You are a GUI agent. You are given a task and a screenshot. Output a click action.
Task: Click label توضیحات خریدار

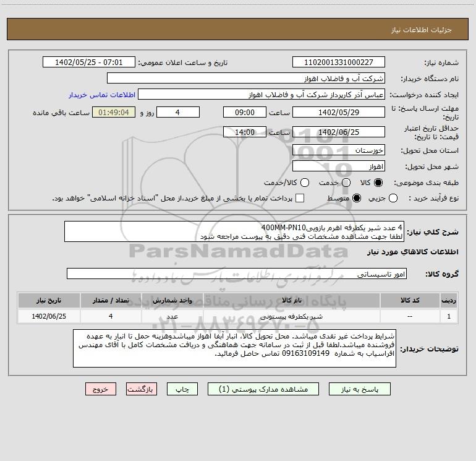click(429, 349)
